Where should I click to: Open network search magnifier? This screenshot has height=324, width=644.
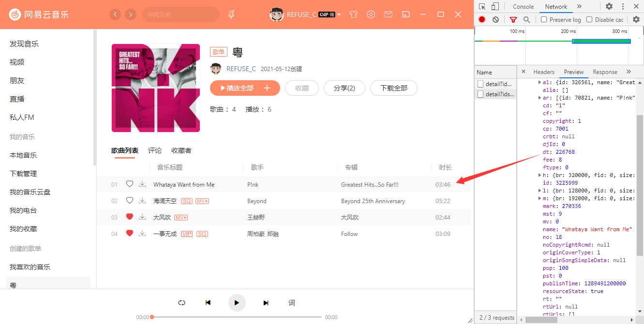526,19
